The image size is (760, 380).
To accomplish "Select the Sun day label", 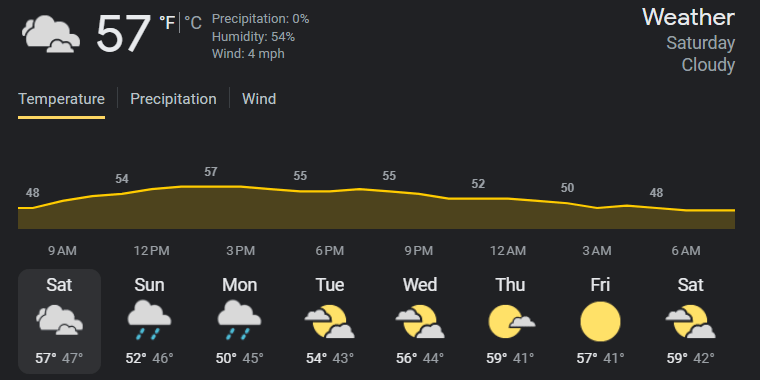I will 149,285.
